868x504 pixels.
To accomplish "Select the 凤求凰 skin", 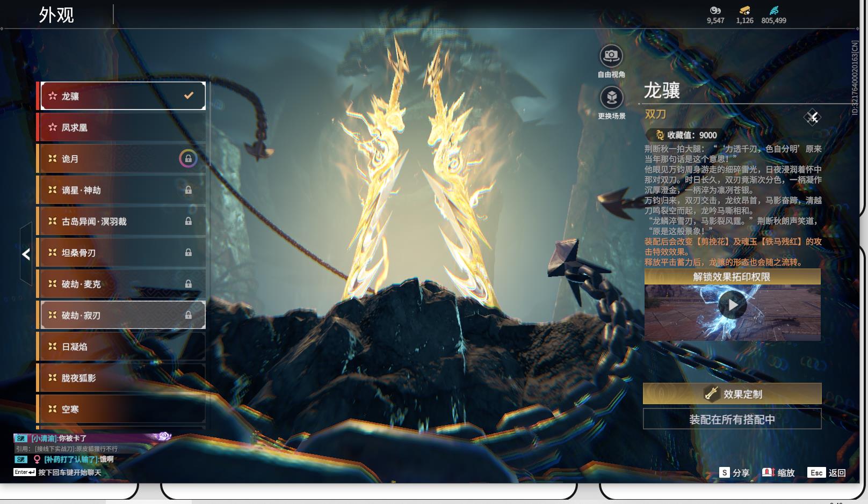I will pos(123,127).
